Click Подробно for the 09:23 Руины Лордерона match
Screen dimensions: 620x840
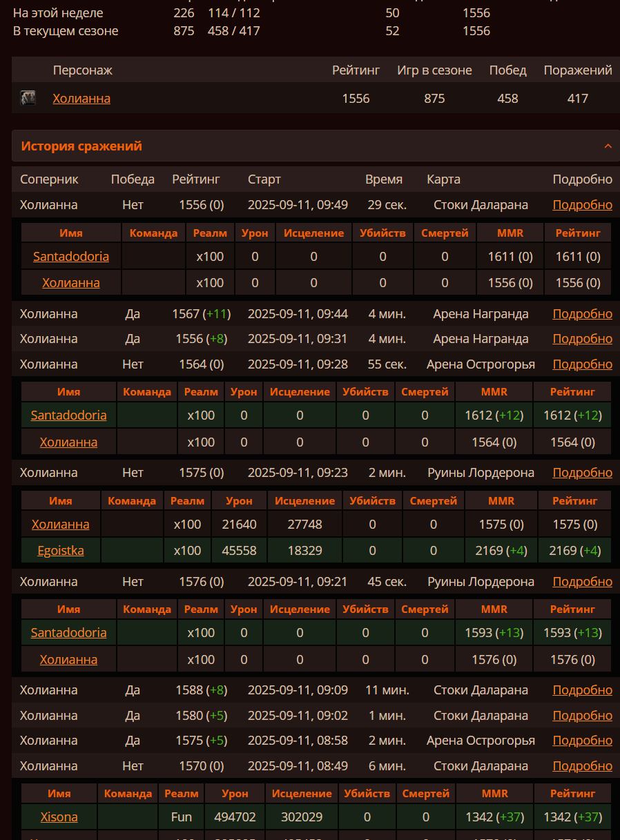582,473
